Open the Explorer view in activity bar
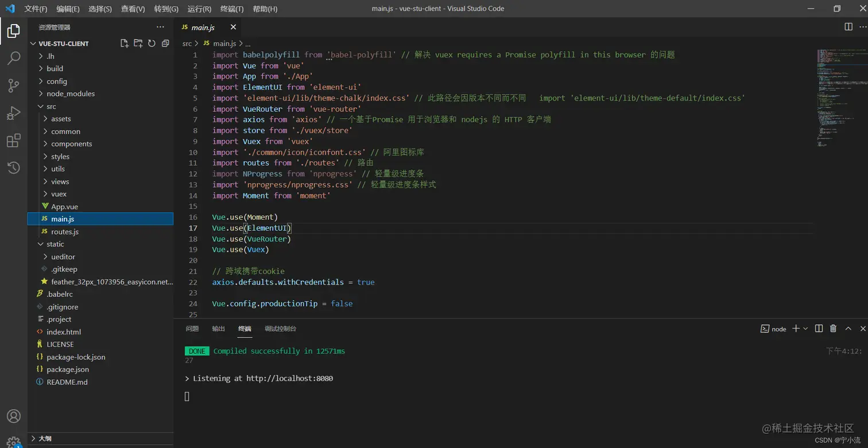 (14, 31)
